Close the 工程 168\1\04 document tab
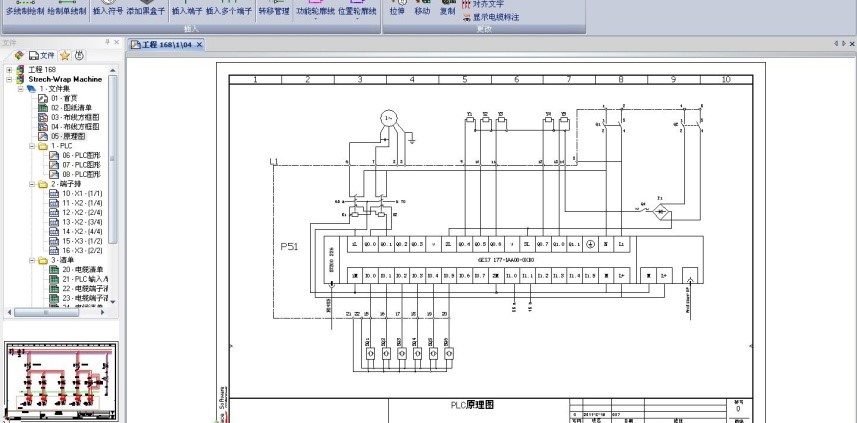 [199, 45]
